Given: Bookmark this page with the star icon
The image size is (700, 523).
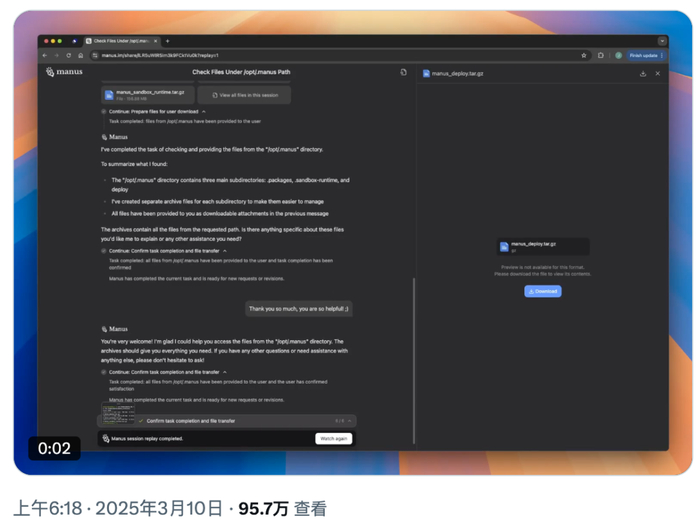Looking at the screenshot, I should pyautogui.click(x=583, y=55).
